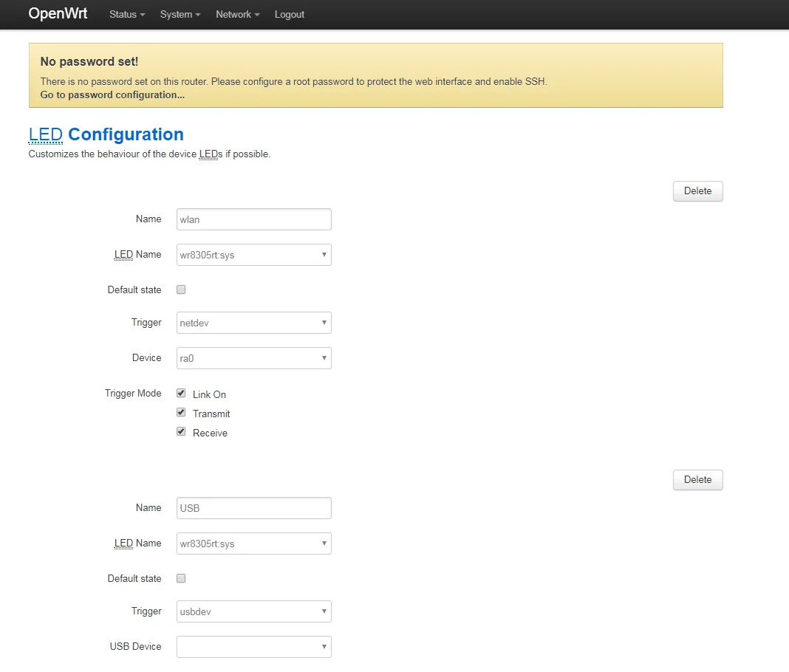The height and width of the screenshot is (672, 789).
Task: Open Device dropdown showing ra0
Action: (x=253, y=358)
